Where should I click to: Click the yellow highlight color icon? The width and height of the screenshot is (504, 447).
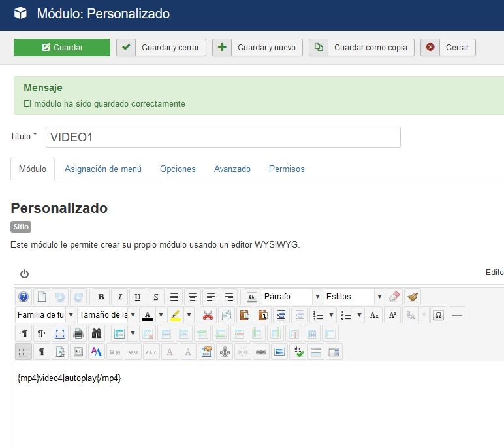[176, 315]
